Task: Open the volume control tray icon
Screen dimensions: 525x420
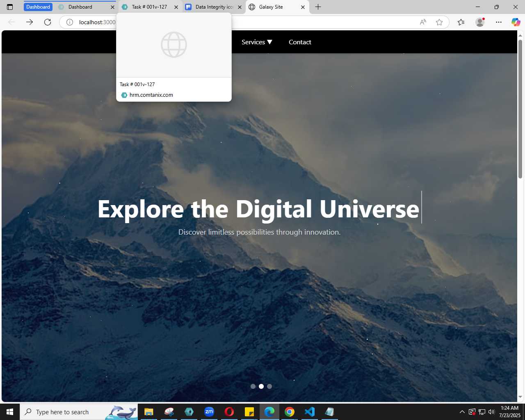Action: click(491, 412)
